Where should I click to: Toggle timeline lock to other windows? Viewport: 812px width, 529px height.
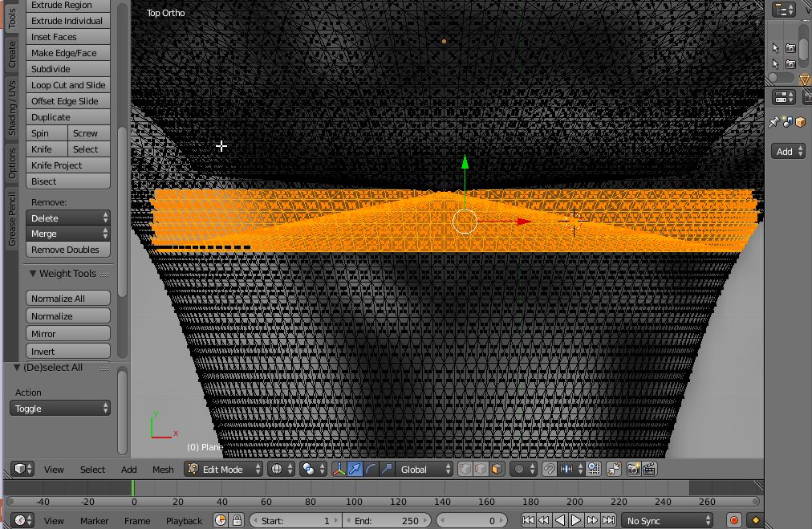click(x=238, y=519)
